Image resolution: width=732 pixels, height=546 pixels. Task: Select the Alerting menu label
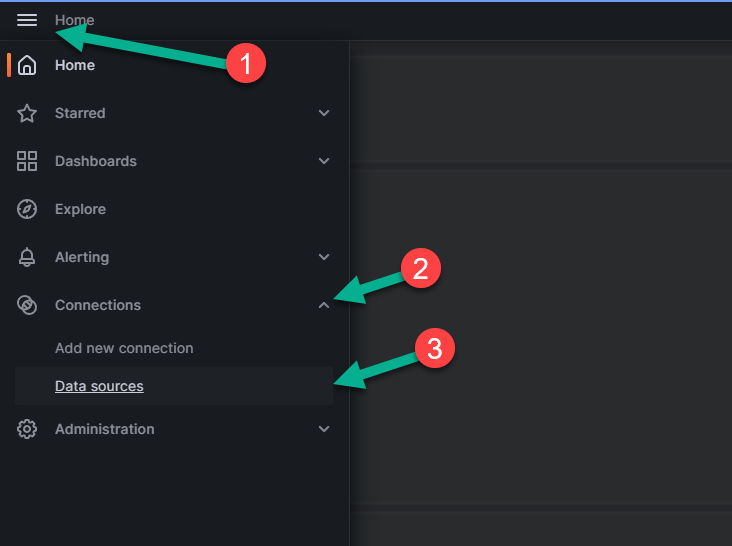click(82, 257)
